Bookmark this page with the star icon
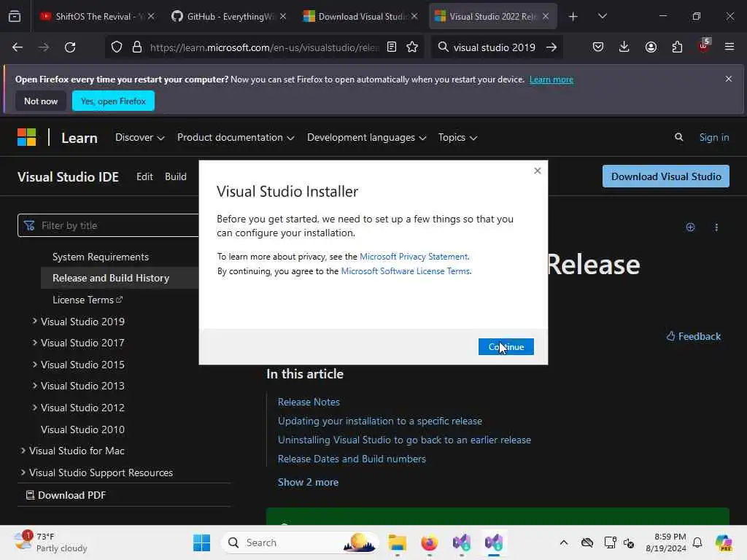Image resolution: width=747 pixels, height=560 pixels. pos(412,47)
